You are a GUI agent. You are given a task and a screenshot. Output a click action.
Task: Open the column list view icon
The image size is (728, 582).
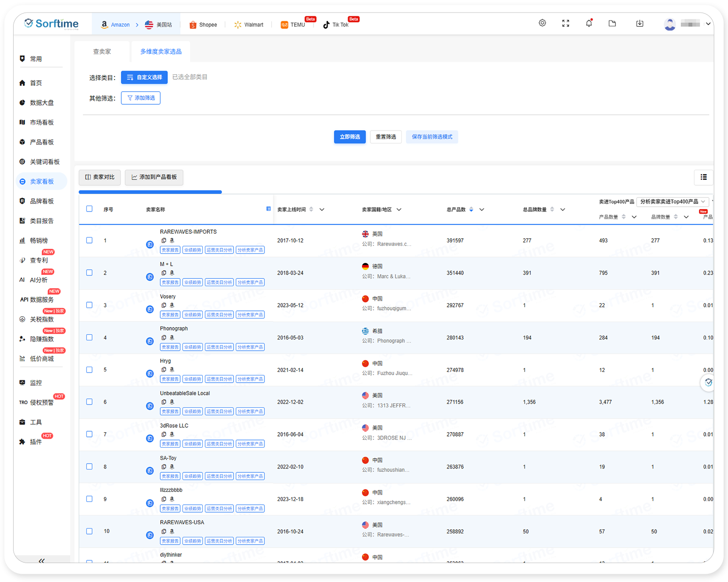pos(703,178)
